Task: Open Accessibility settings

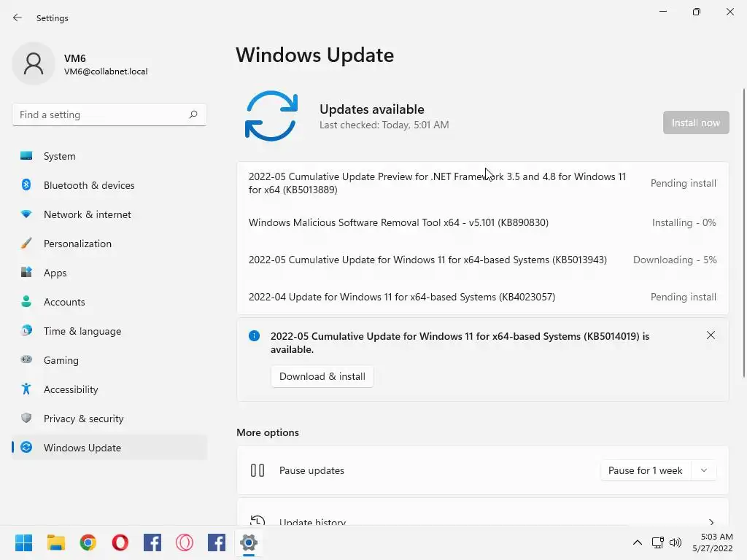Action: click(x=109, y=389)
